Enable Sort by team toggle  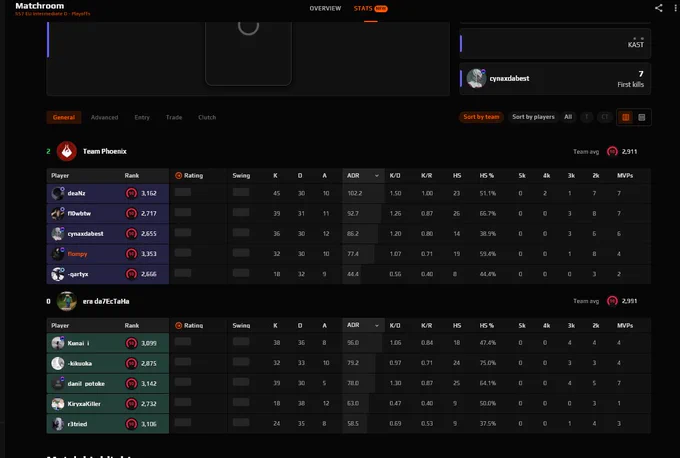point(481,117)
